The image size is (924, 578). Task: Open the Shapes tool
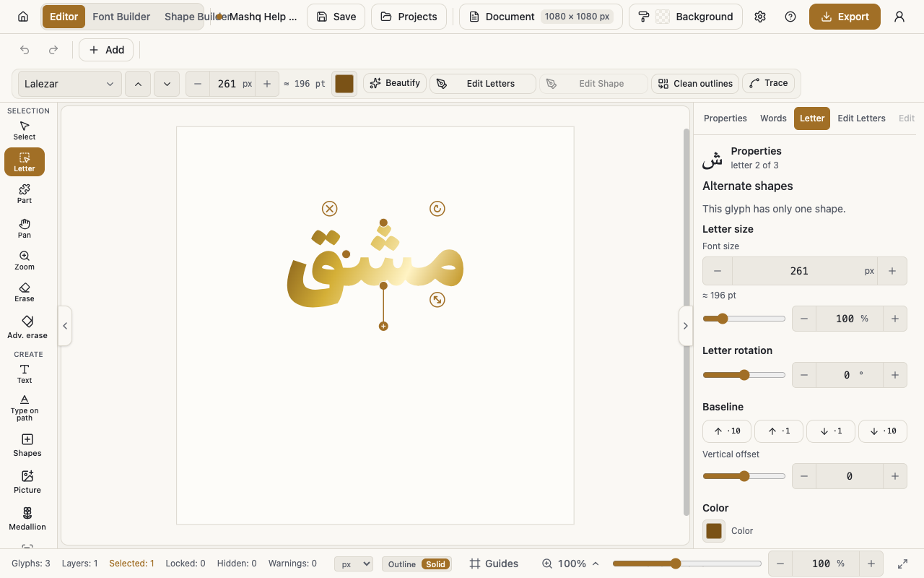[x=27, y=445]
